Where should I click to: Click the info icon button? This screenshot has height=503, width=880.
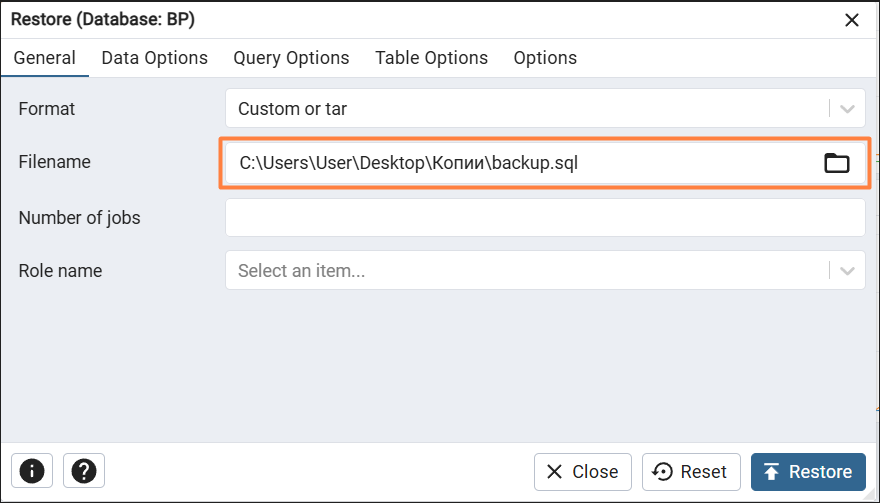(32, 470)
